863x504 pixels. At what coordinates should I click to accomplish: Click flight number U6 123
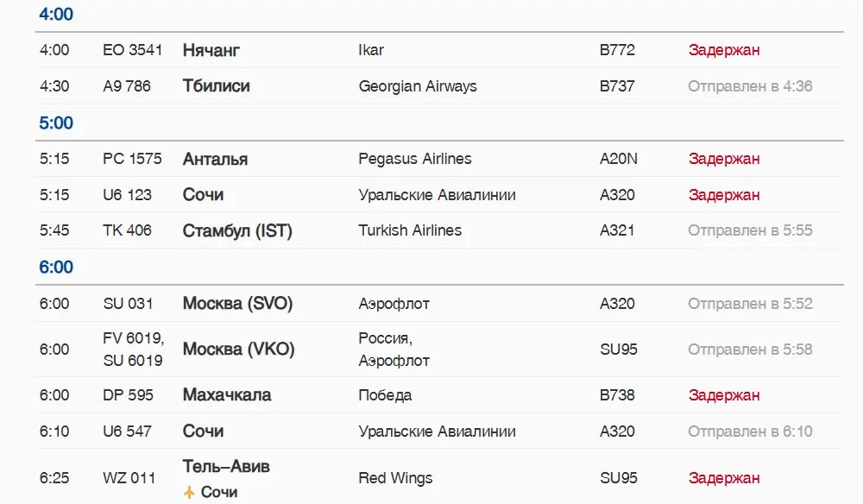127,195
